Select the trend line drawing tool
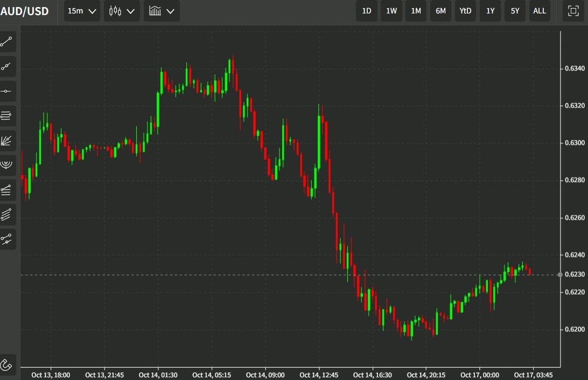 click(x=8, y=41)
